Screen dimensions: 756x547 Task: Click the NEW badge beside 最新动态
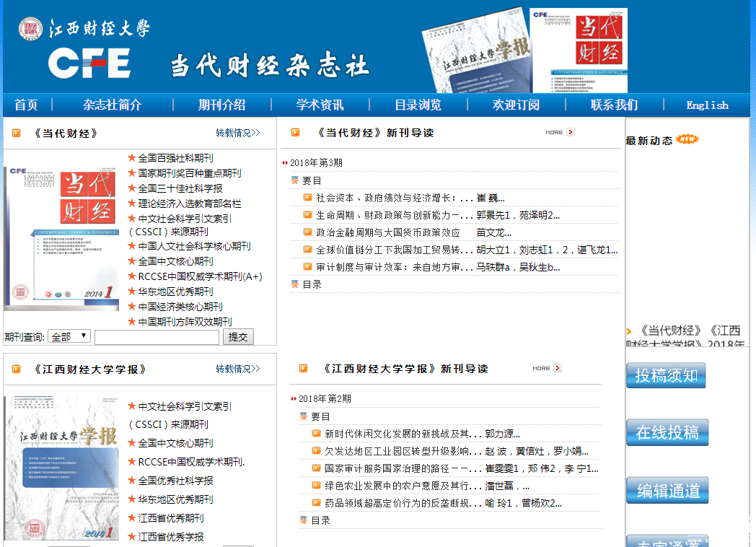[687, 139]
